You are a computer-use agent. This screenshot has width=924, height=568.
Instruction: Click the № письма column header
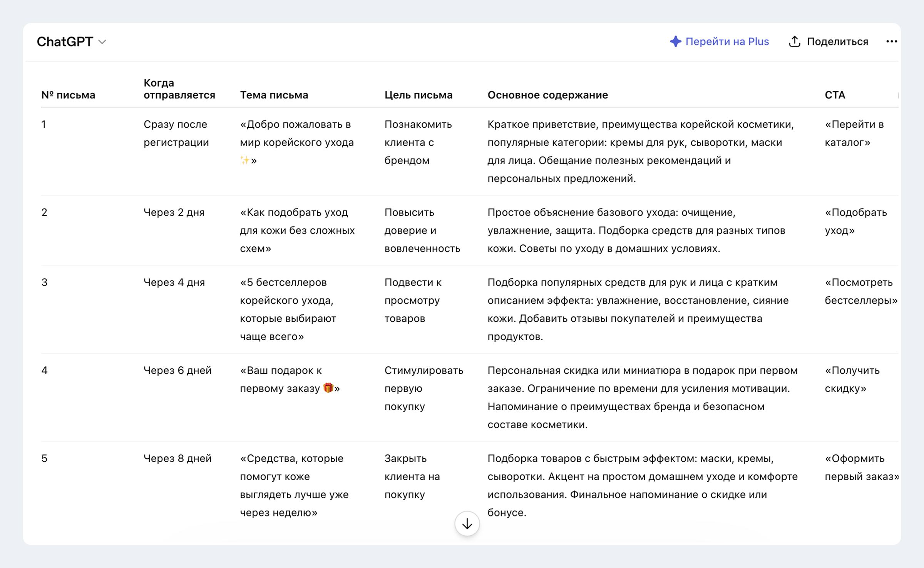[68, 95]
